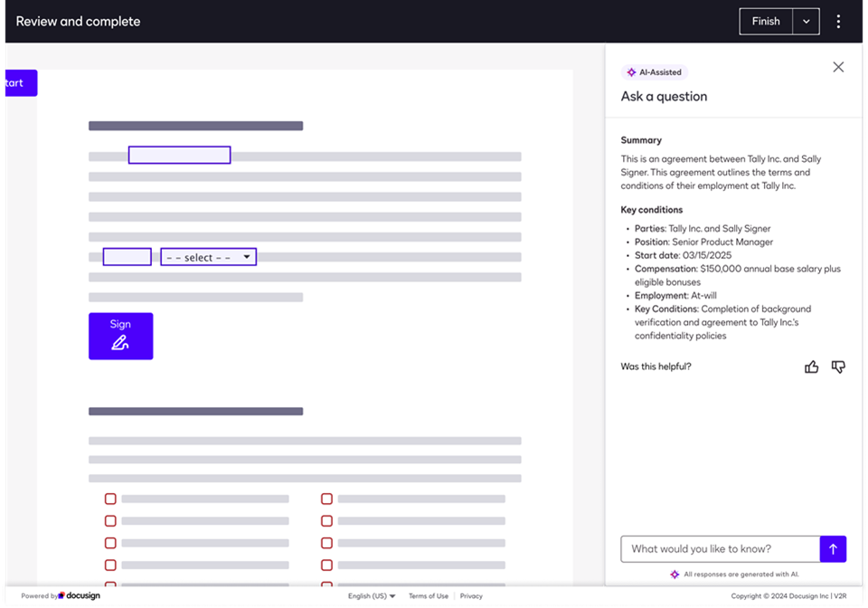Click the 'Ask a question' panel title
Viewport: 868px width, 608px height.
[x=664, y=96]
